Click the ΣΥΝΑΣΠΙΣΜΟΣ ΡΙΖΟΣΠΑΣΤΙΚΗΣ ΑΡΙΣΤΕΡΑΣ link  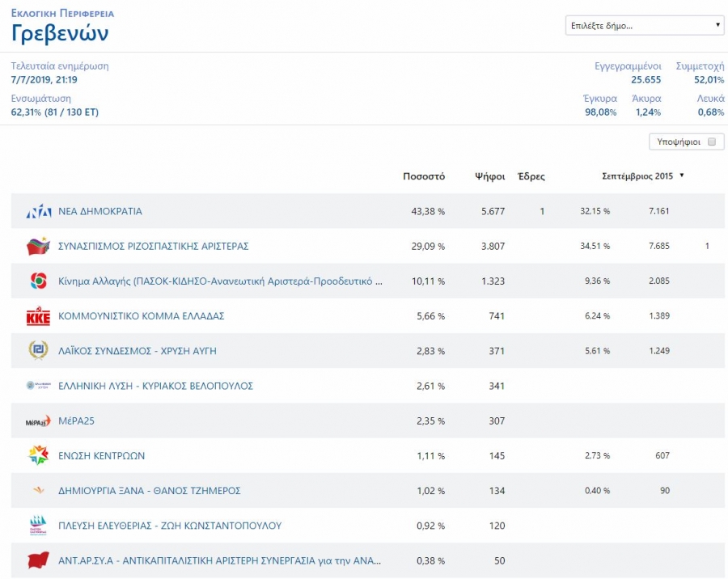click(153, 247)
